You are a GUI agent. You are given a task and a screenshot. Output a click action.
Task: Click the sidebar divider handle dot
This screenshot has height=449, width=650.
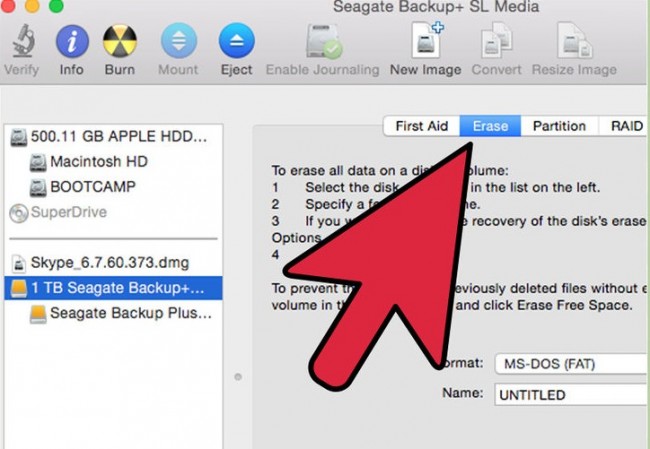click(238, 377)
